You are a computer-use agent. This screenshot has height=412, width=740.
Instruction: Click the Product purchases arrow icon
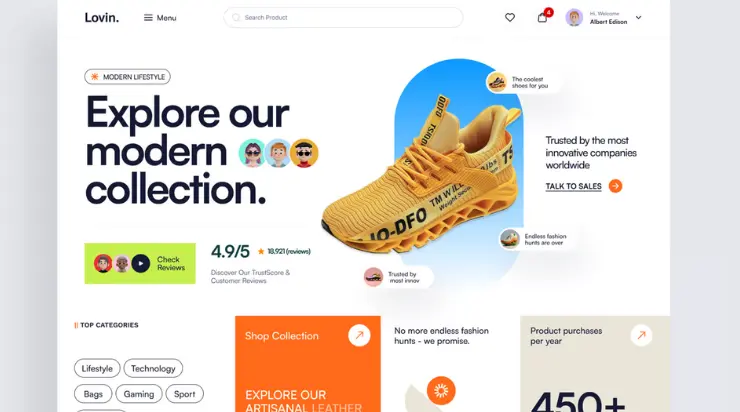coord(641,336)
